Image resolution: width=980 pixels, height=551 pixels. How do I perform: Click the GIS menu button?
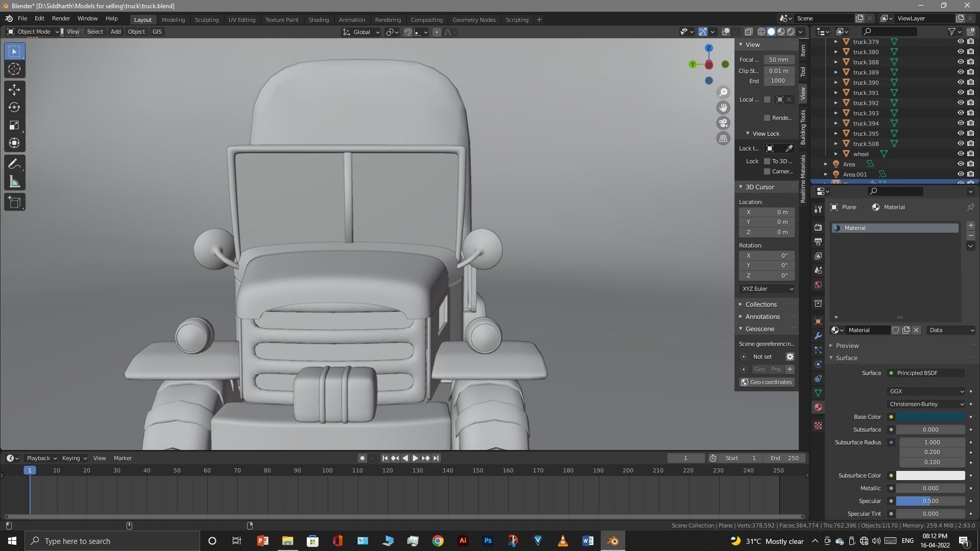pos(157,32)
